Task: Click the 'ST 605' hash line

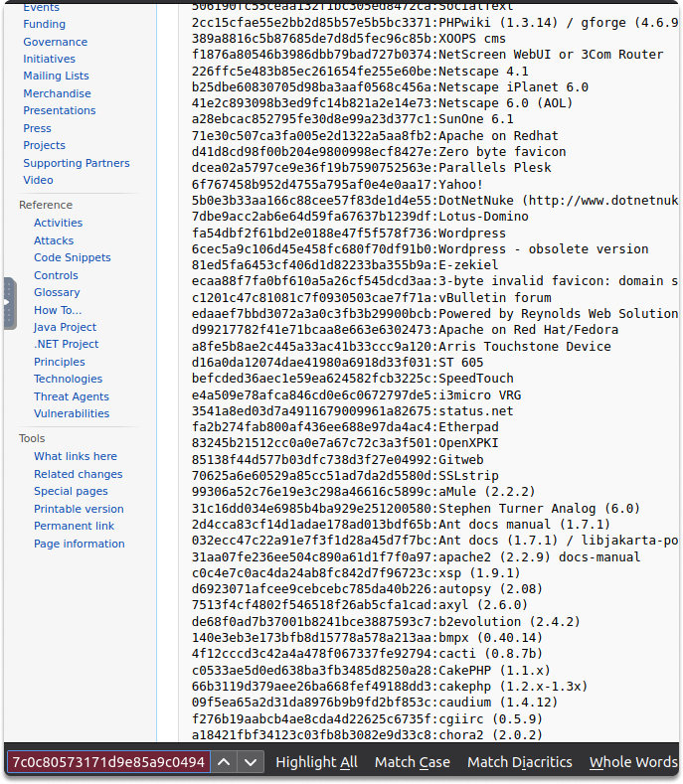Action: click(x=338, y=363)
